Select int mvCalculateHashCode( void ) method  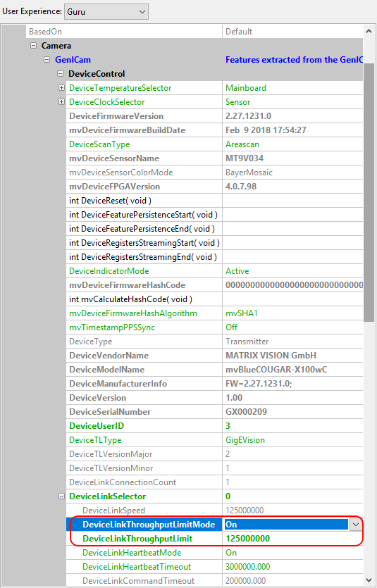[130, 299]
